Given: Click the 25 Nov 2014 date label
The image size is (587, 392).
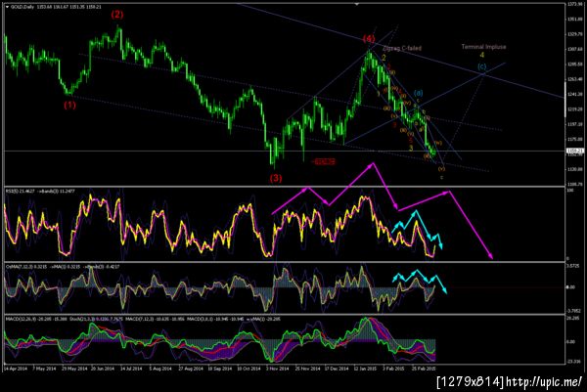Looking at the screenshot, I should click(308, 369).
